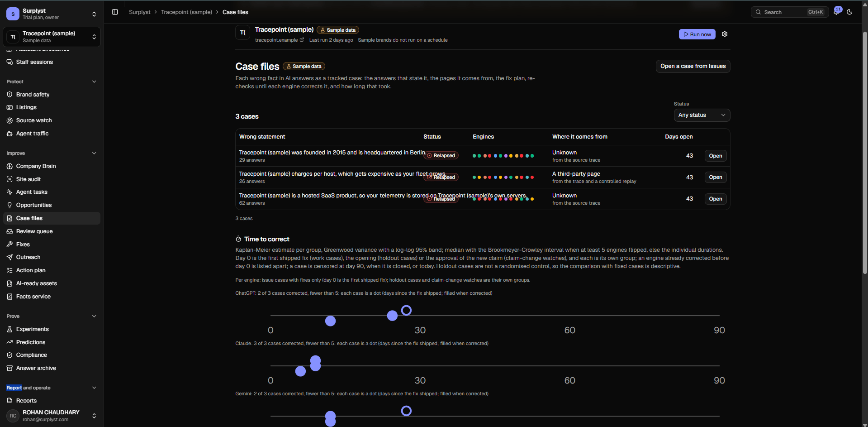Image resolution: width=868 pixels, height=427 pixels.
Task: Click the Outreach paper-plane icon
Action: 9,257
